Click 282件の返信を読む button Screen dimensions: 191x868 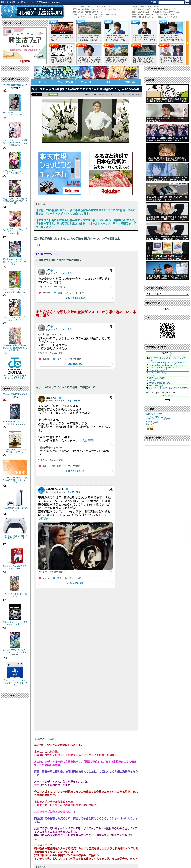coord(75,298)
